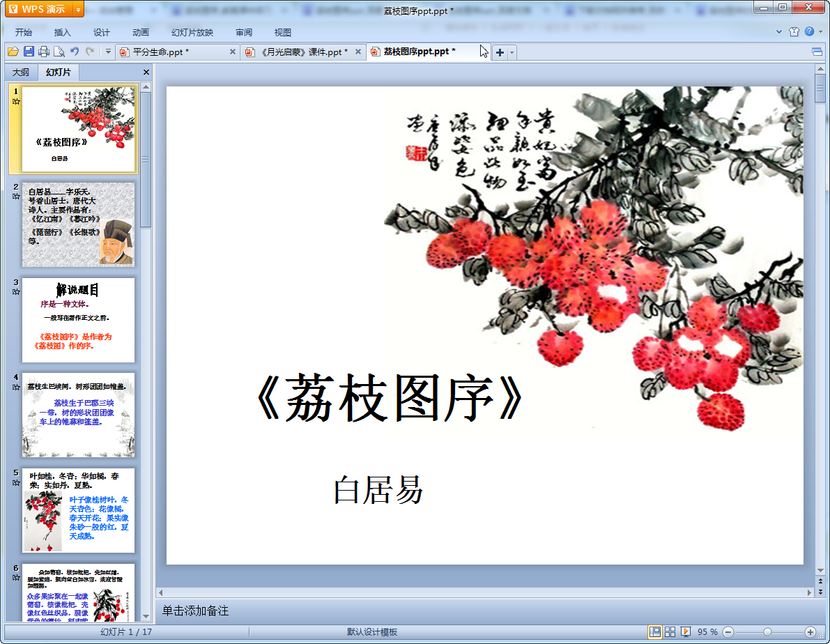Start slide show from the status bar play icon
This screenshot has width=830, height=644.
coord(686,632)
